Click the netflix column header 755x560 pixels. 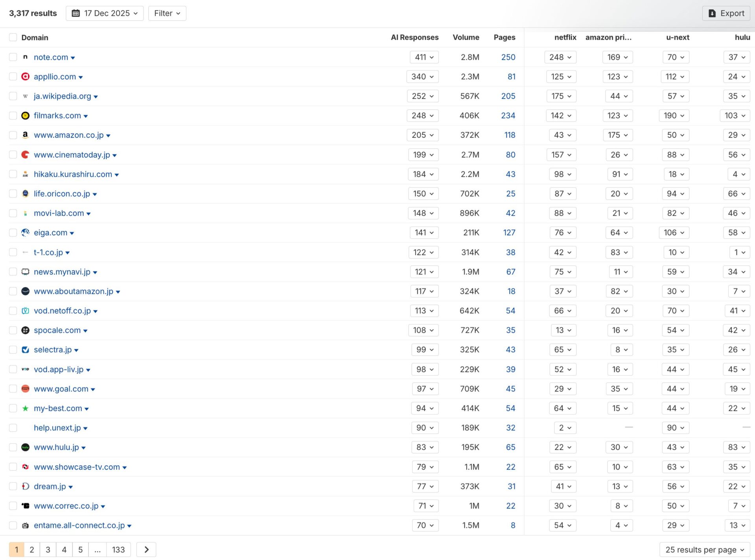click(565, 37)
